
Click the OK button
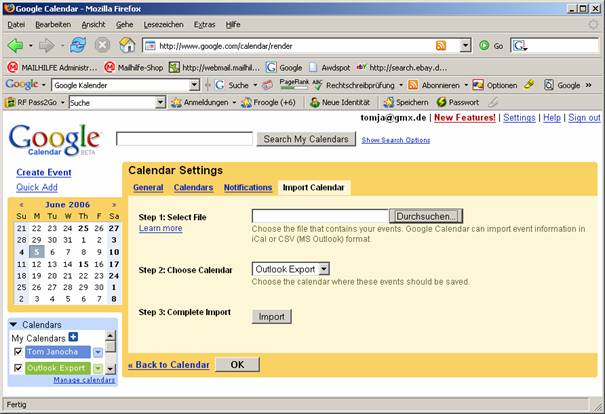[x=237, y=365]
